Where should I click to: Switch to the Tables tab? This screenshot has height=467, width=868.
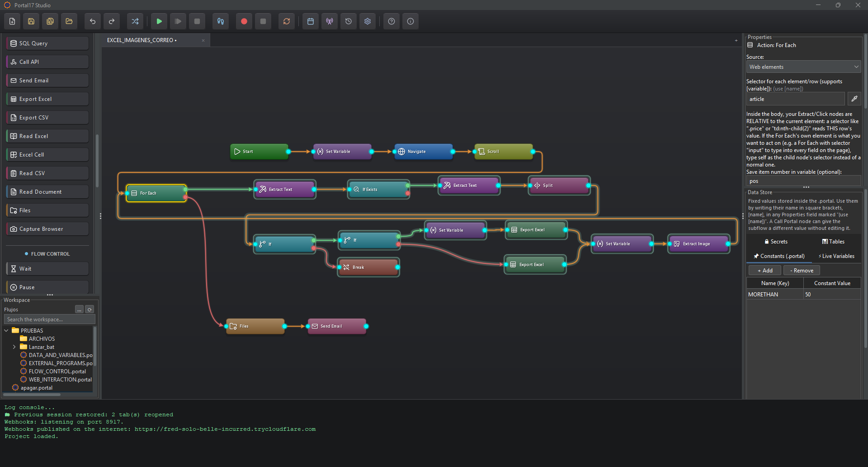click(x=833, y=242)
